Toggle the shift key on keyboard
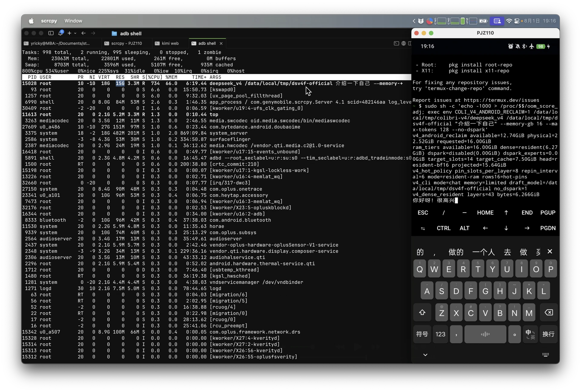Viewport: 581px width, 392px height. pos(422,312)
